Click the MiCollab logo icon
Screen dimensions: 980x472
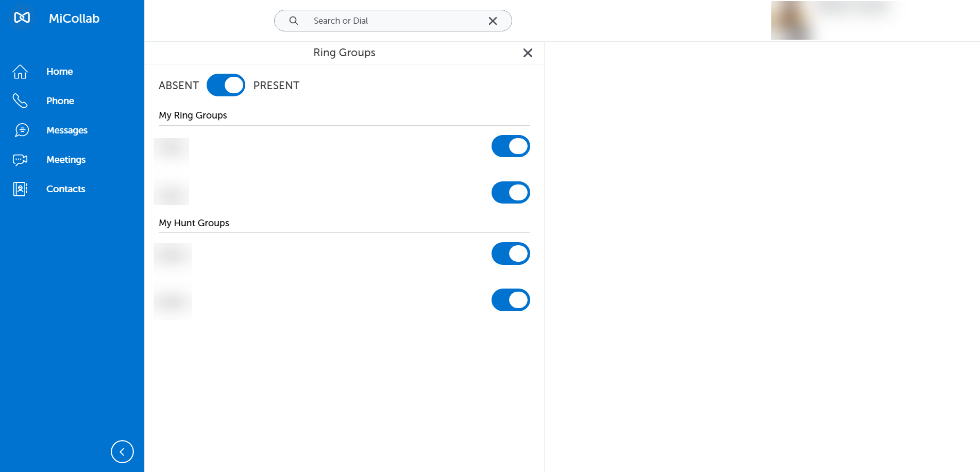[x=21, y=18]
